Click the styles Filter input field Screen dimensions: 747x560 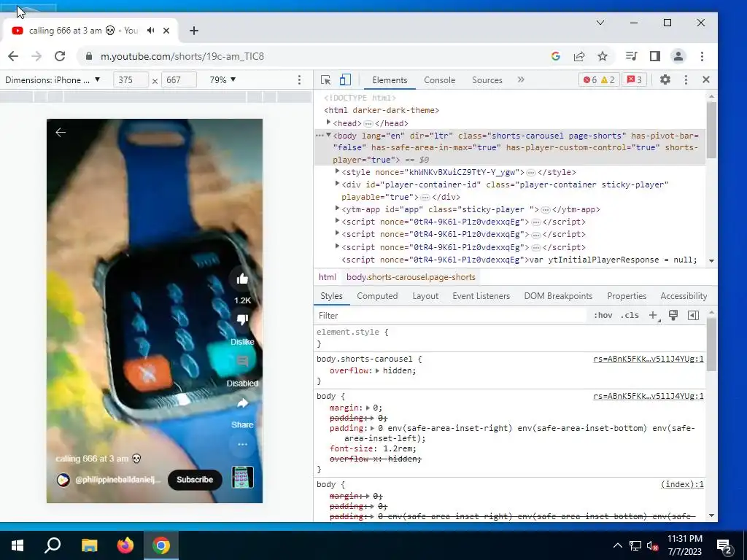[450, 315]
